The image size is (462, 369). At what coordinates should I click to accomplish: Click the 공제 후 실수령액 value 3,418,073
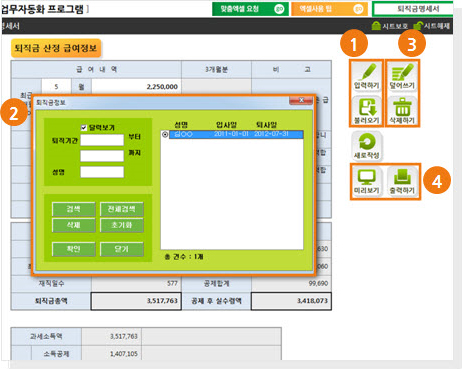pyautogui.click(x=291, y=301)
